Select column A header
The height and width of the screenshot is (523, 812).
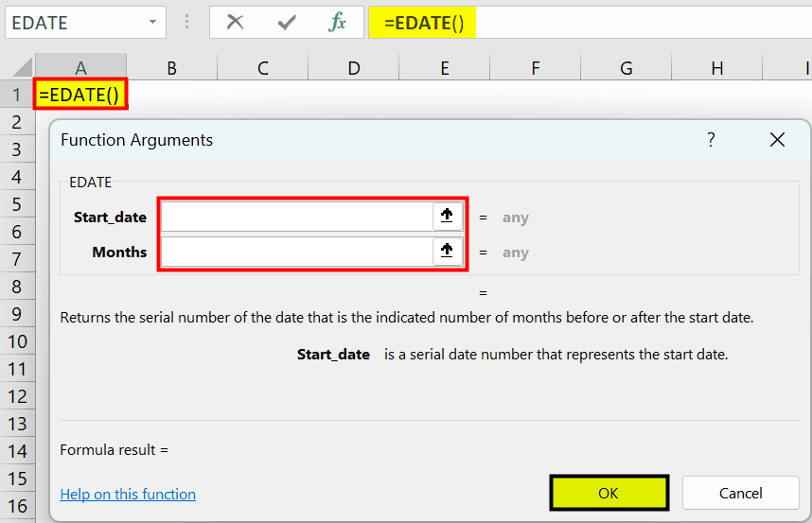point(80,67)
